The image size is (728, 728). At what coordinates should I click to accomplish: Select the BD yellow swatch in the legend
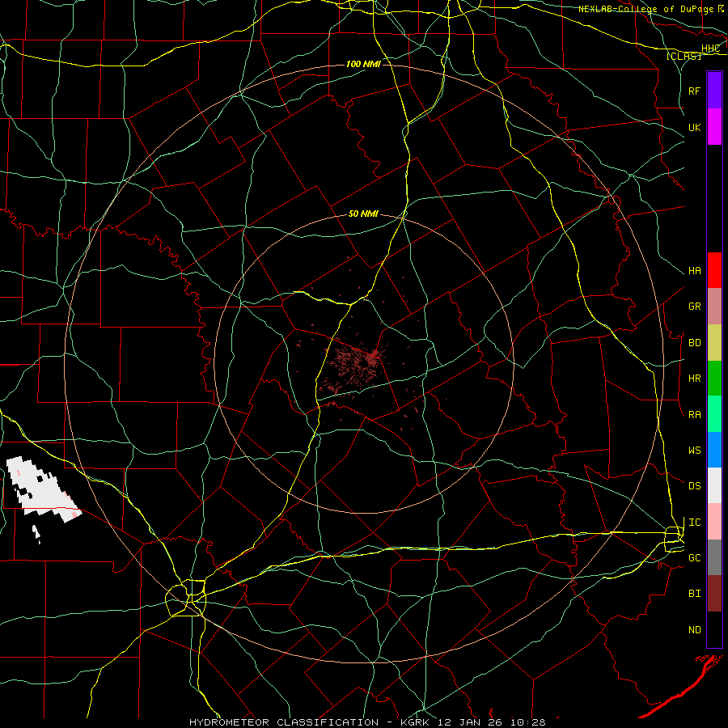(x=714, y=343)
